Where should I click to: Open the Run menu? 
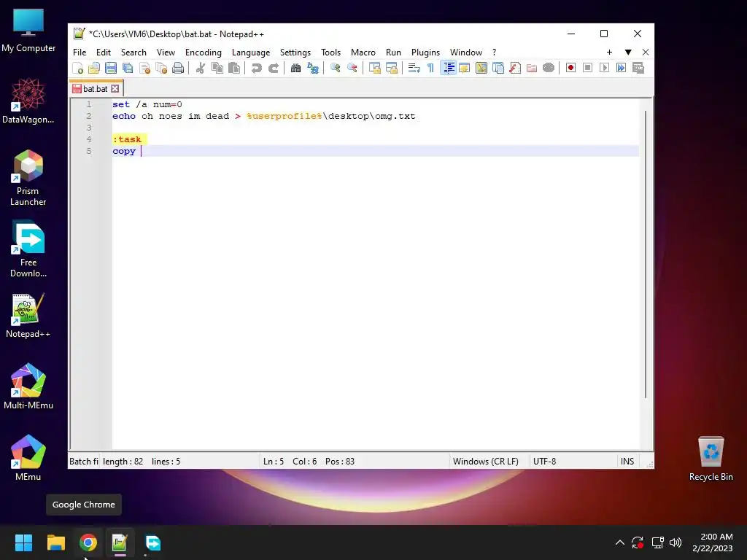[393, 52]
